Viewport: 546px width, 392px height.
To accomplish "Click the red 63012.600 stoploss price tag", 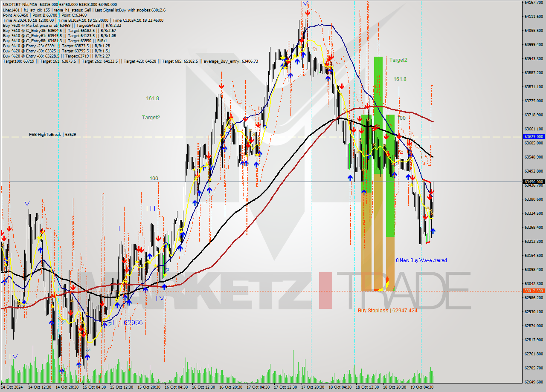I will (x=534, y=291).
